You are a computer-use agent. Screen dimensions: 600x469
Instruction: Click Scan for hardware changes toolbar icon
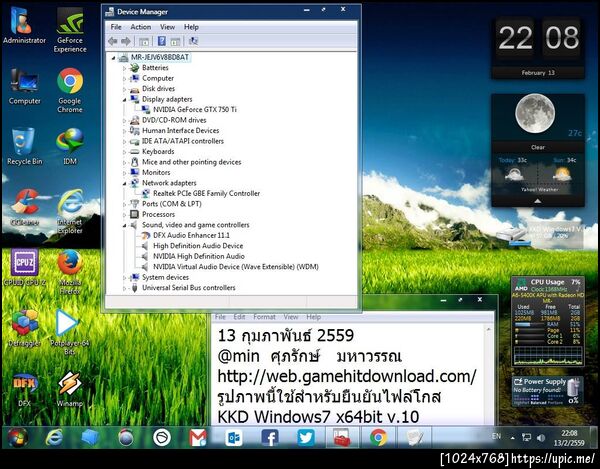tap(193, 41)
